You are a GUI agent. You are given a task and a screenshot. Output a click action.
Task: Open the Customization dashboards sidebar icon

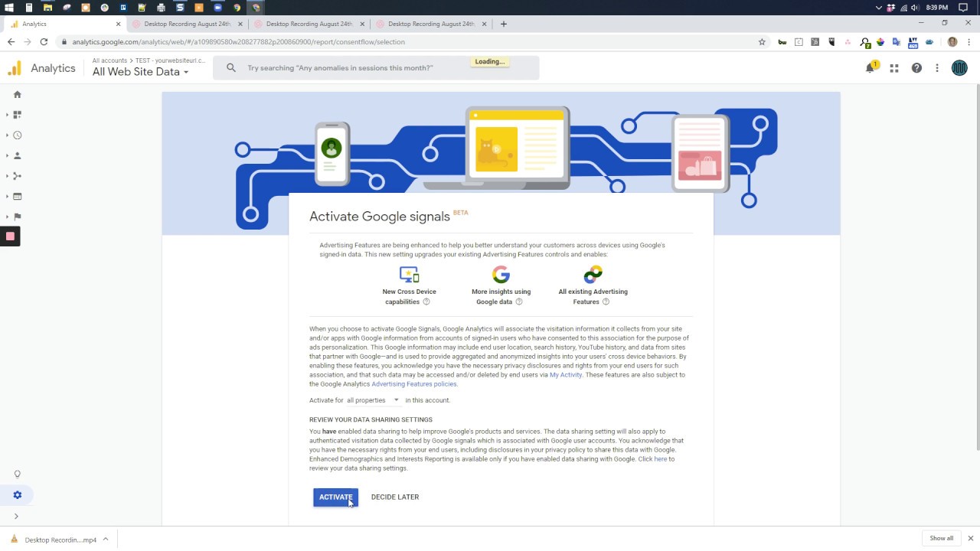click(x=17, y=115)
